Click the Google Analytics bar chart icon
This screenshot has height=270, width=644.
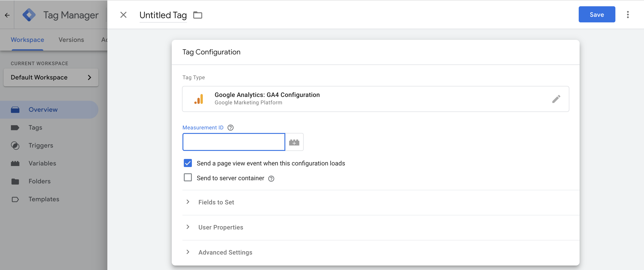199,99
